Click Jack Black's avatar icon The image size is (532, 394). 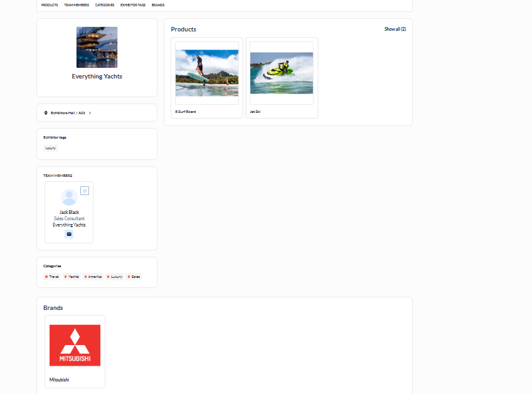[x=69, y=197]
